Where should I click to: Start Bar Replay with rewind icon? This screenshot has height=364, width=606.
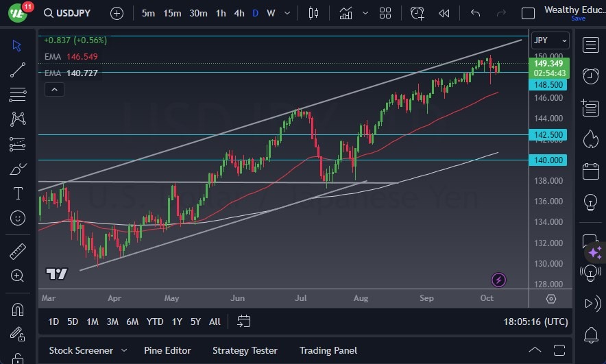(444, 13)
